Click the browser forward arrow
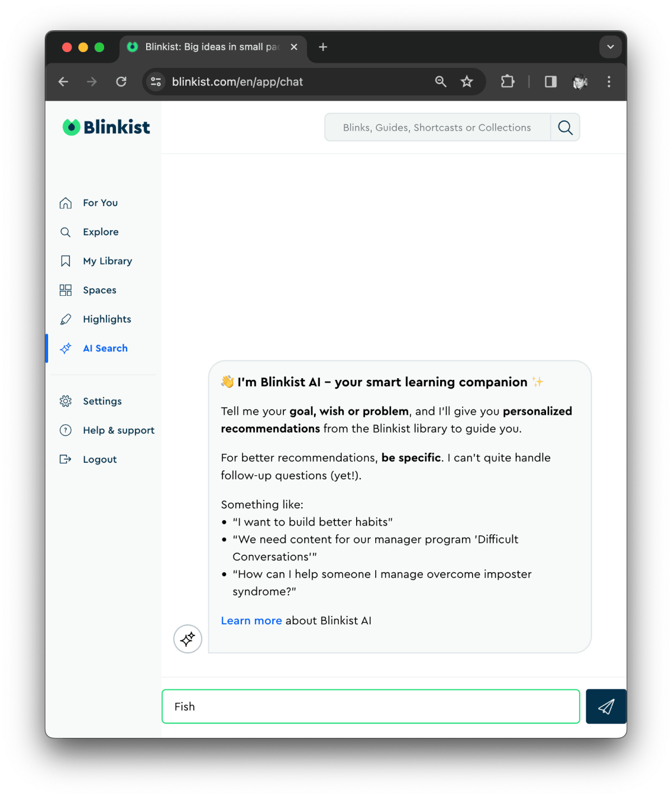 [92, 82]
